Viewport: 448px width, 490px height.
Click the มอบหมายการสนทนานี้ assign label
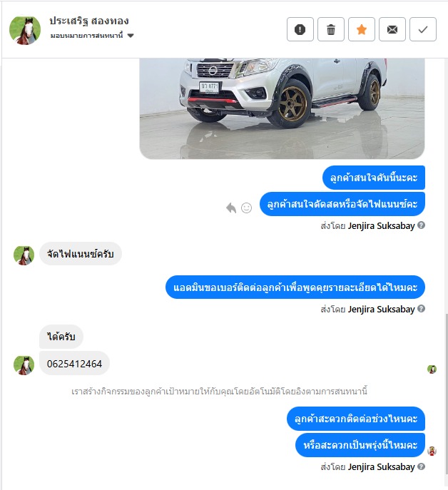pyautogui.click(x=86, y=36)
